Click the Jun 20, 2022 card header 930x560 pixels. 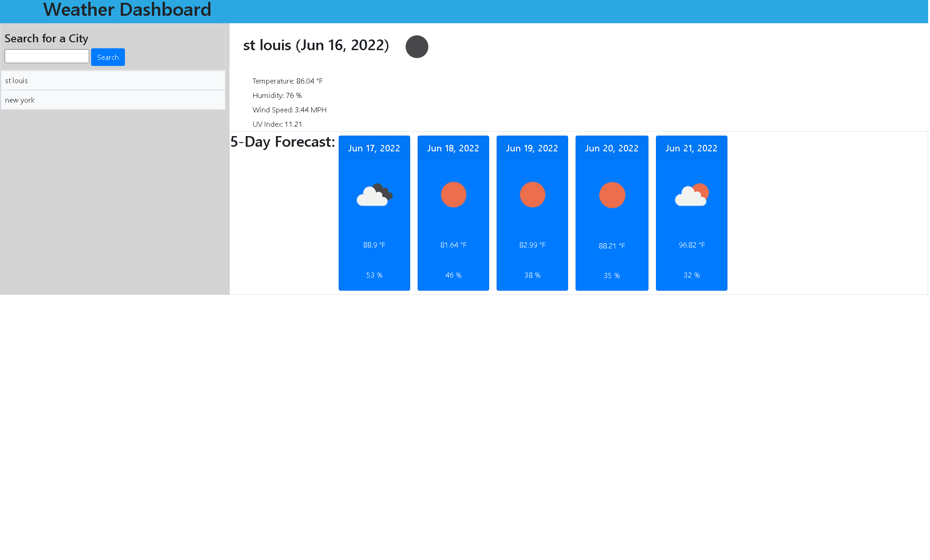[x=611, y=148]
